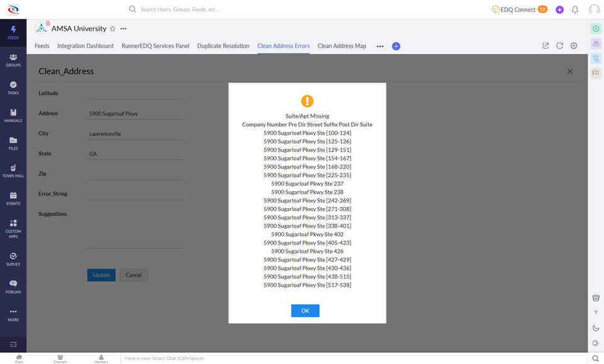Open Town Hall in the sidebar
This screenshot has width=604, height=364.
click(13, 171)
